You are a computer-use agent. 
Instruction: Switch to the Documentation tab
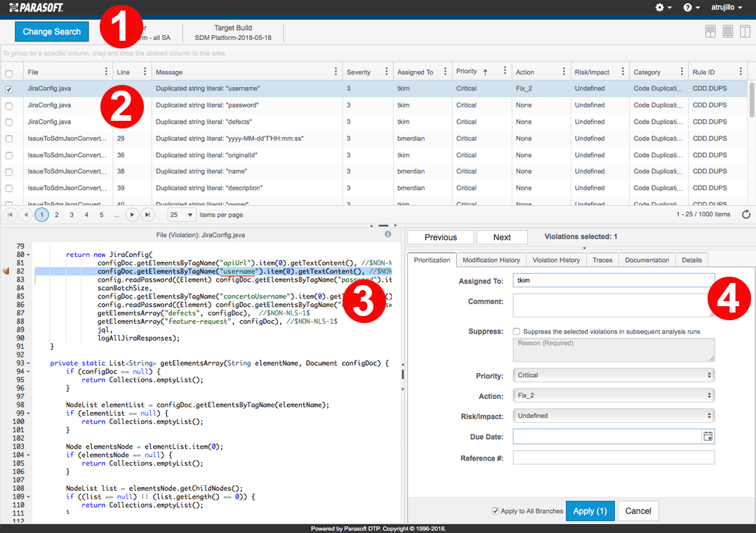[647, 260]
